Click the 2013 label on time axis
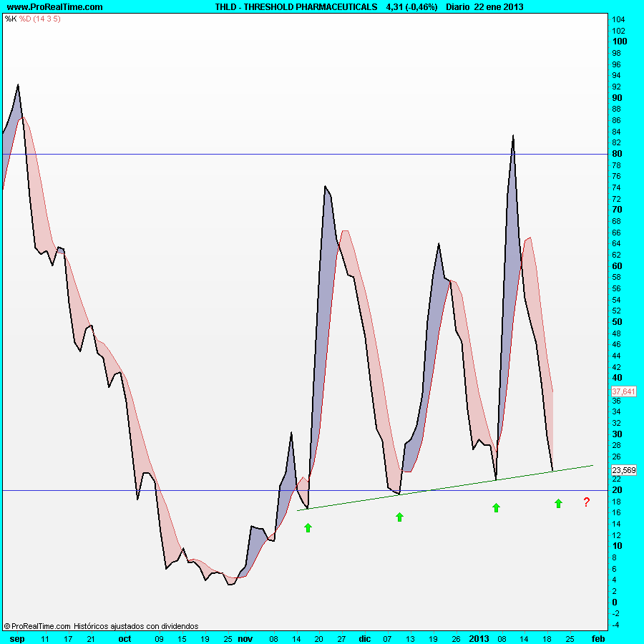The height and width of the screenshot is (644, 644). (479, 639)
